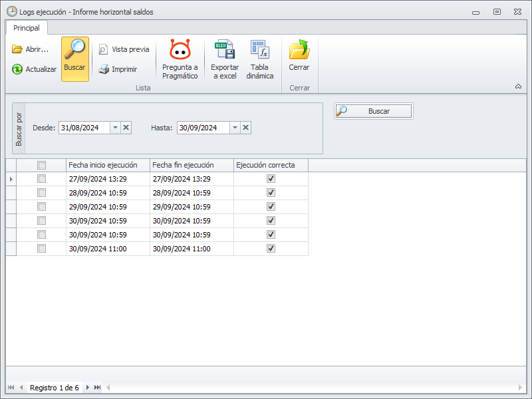The width and height of the screenshot is (532, 399).
Task: Print the list with Imprimir
Action: click(118, 69)
